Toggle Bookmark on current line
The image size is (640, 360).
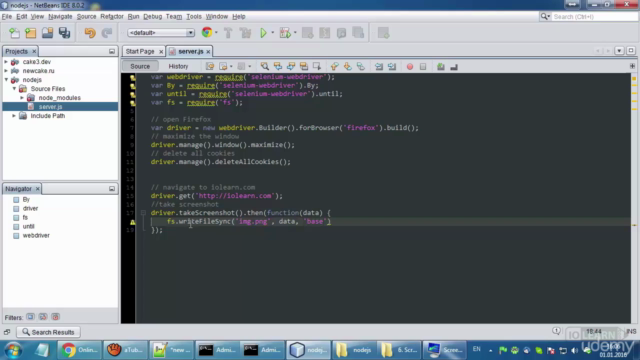tap(360, 67)
